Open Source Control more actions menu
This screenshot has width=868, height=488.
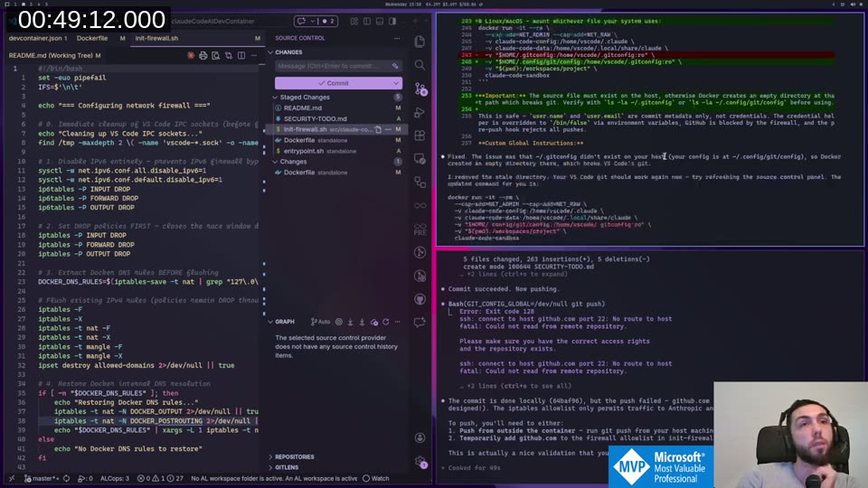[397, 38]
